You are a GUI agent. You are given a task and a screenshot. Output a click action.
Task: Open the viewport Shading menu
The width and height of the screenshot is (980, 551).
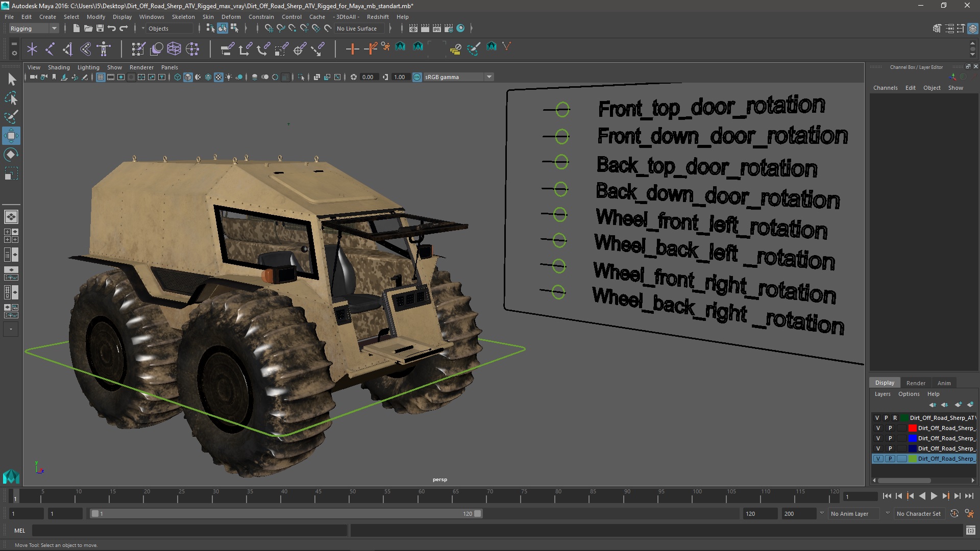coord(59,67)
